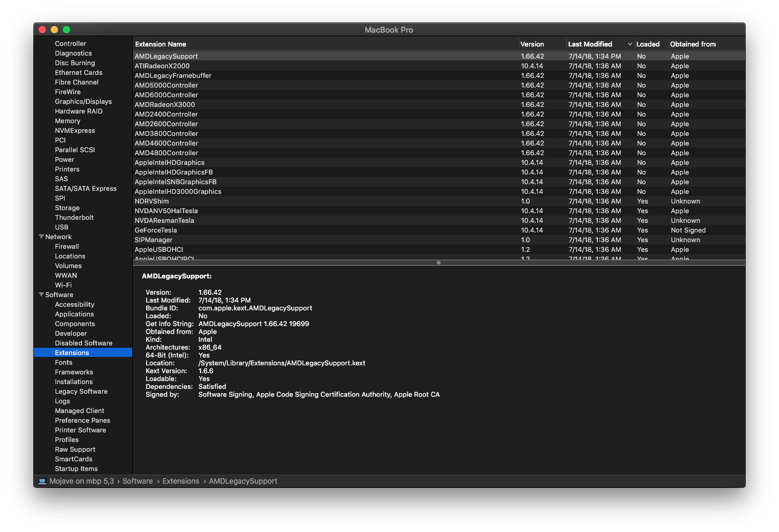Click AMDLegacySupport in the bottom path bar
Screen dimensions: 779x532
(x=243, y=481)
